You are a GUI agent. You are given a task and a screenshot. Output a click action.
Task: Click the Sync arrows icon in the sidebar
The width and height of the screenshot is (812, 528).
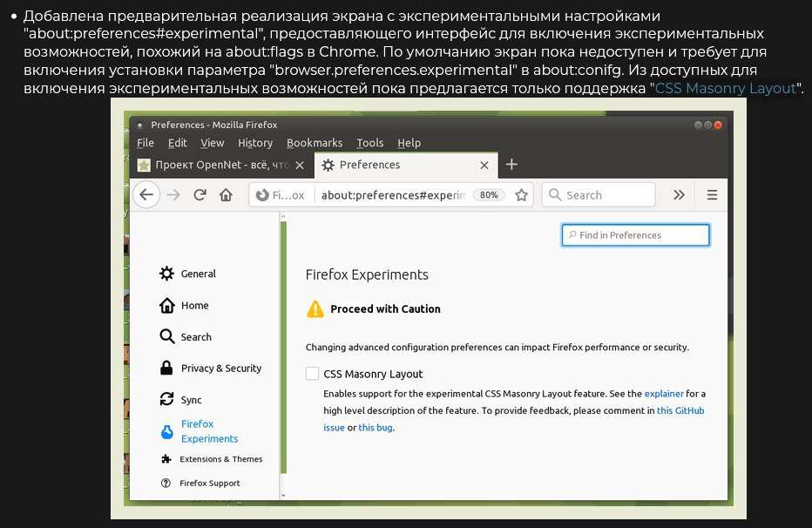[x=166, y=399]
